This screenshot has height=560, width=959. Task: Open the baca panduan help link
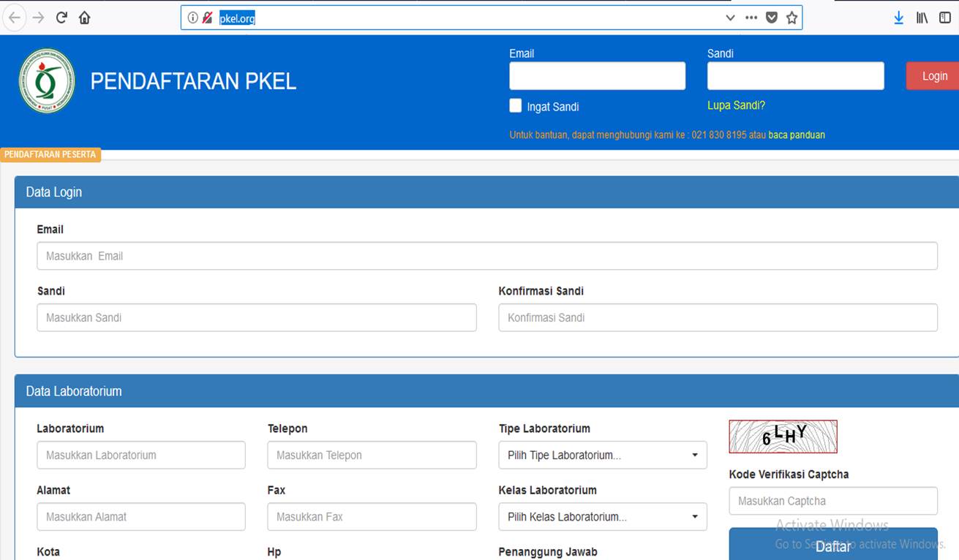796,135
